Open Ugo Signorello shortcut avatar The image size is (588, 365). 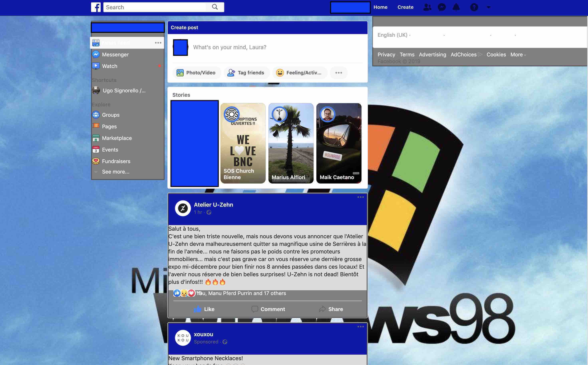(96, 91)
